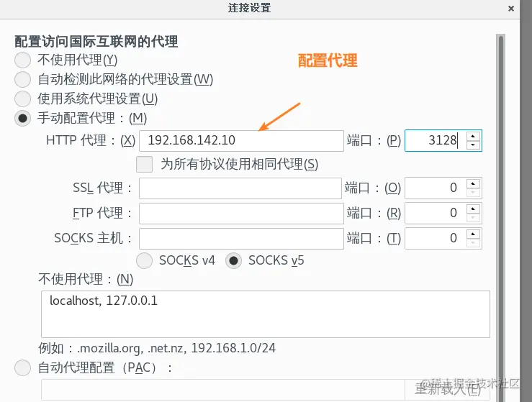
Task: Click the HTTP 代理 address field
Action: pos(241,141)
